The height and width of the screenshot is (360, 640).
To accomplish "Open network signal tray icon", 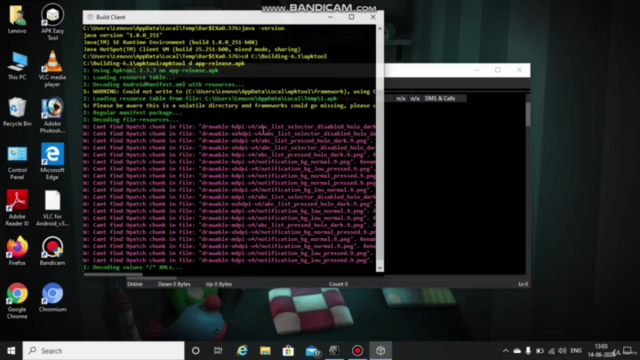I will (x=551, y=351).
